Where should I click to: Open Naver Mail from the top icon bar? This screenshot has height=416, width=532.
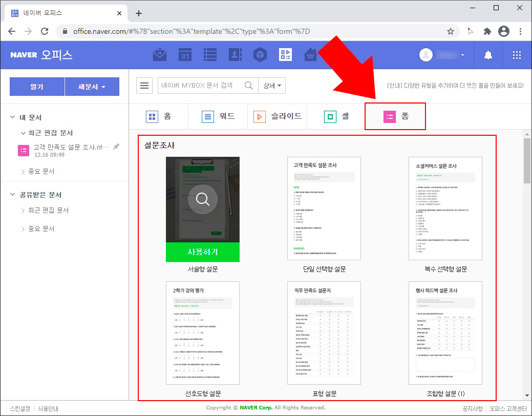(x=159, y=55)
